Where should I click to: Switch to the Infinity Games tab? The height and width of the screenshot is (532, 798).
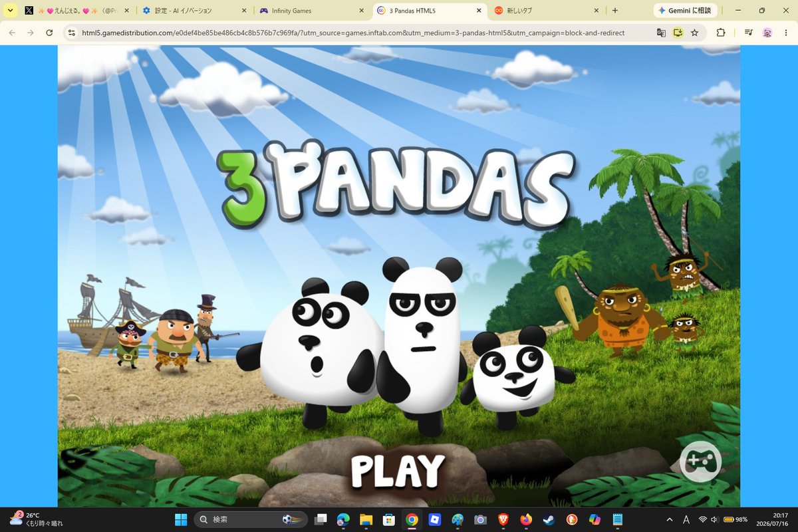[x=311, y=11]
